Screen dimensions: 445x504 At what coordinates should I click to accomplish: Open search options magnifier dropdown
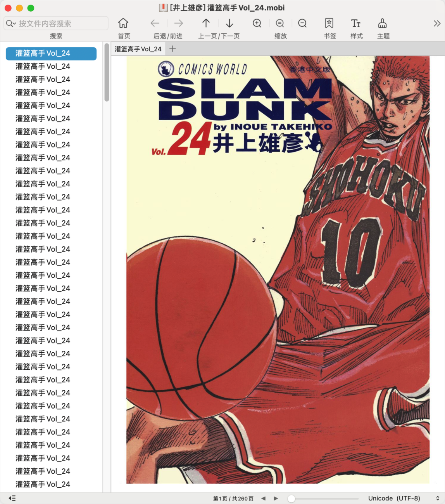click(x=10, y=24)
